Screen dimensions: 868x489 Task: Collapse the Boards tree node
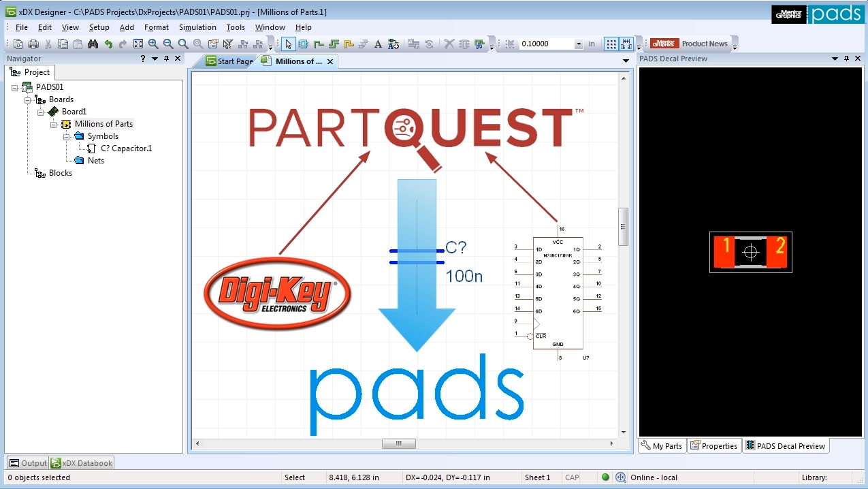(29, 99)
